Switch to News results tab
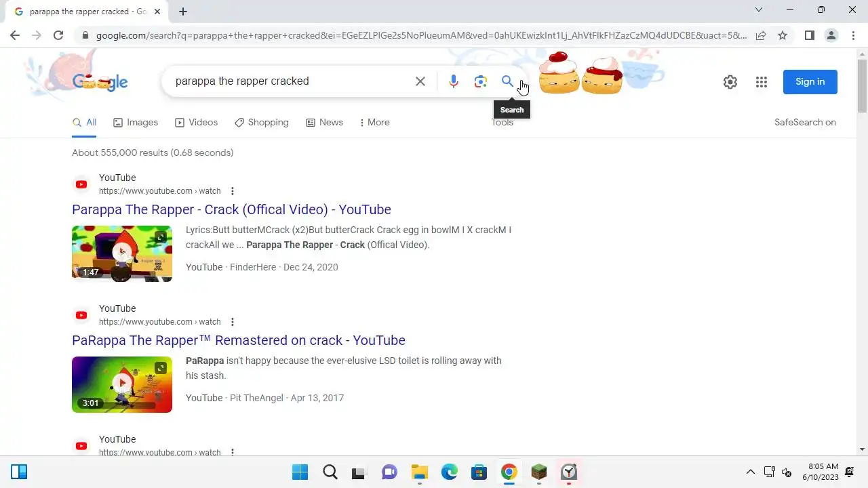Image resolution: width=868 pixels, height=488 pixels. coord(324,123)
